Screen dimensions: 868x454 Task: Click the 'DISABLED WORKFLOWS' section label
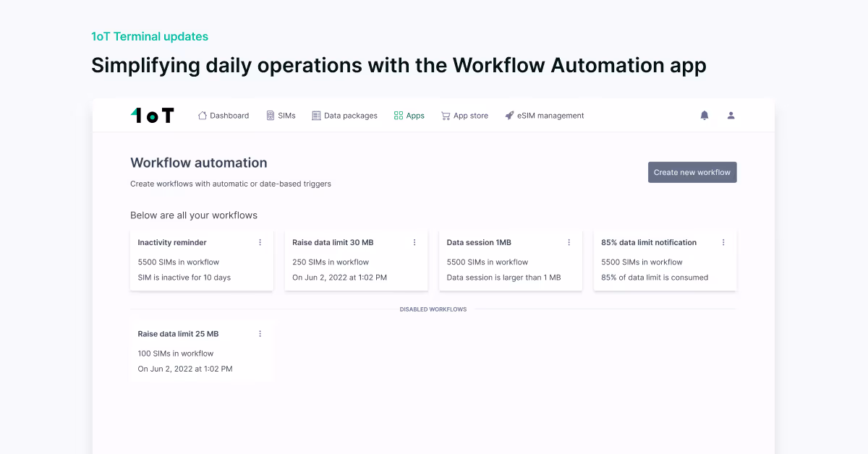(x=433, y=309)
